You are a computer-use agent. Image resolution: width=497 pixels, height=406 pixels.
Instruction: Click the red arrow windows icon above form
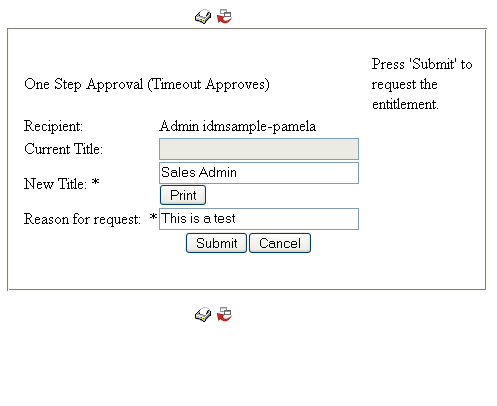[224, 16]
